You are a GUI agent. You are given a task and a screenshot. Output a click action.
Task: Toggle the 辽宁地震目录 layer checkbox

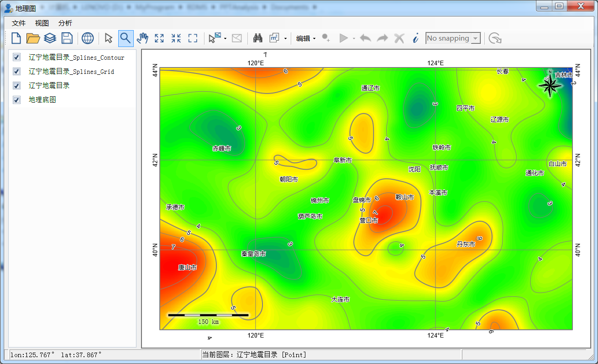17,86
